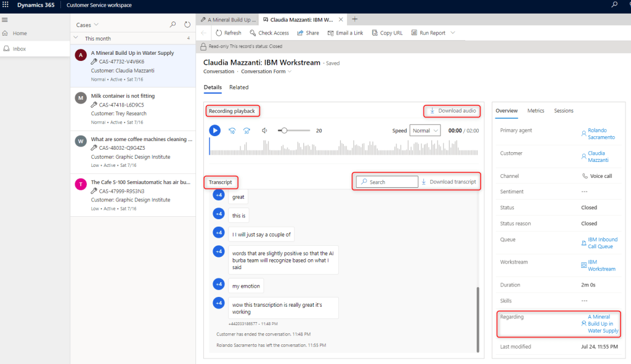
Task: Rewind the recording 10 seconds
Action: click(232, 131)
